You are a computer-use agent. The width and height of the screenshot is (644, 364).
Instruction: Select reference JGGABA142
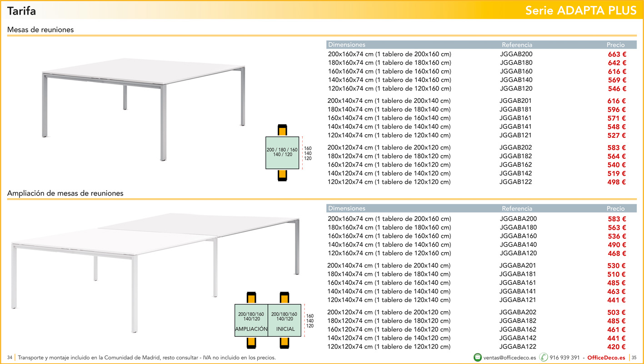(x=518, y=338)
